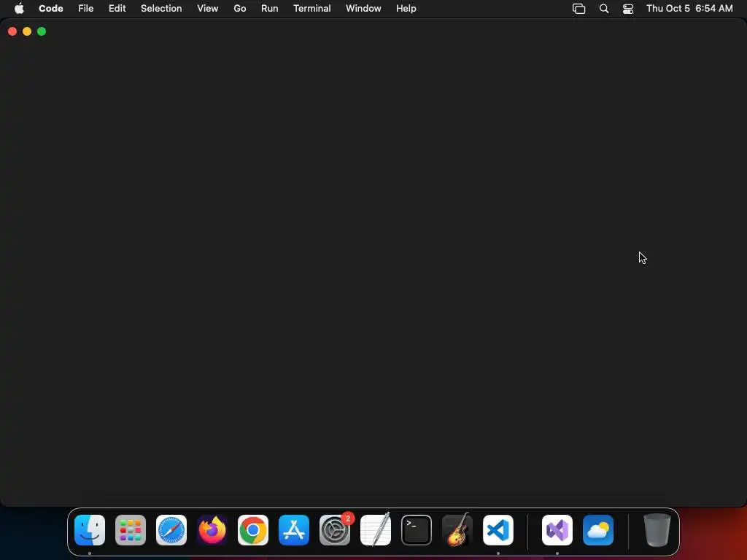747x560 pixels.
Task: Open the View menu
Action: 208,9
